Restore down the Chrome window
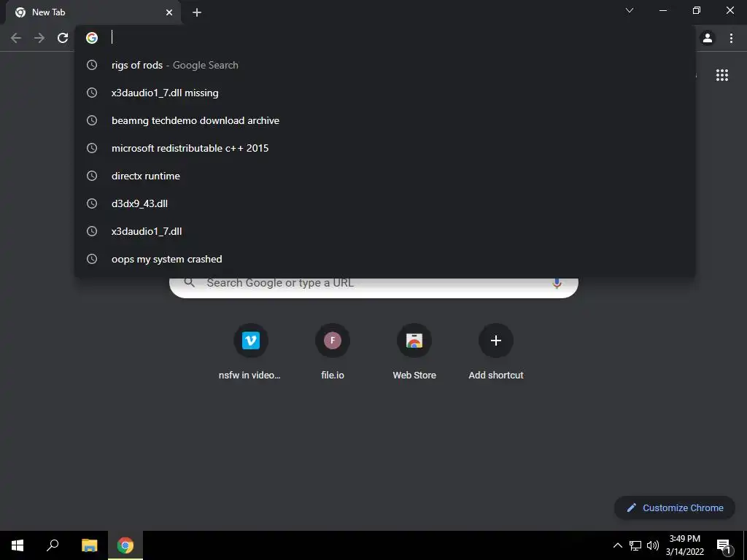The image size is (747, 560). (697, 10)
